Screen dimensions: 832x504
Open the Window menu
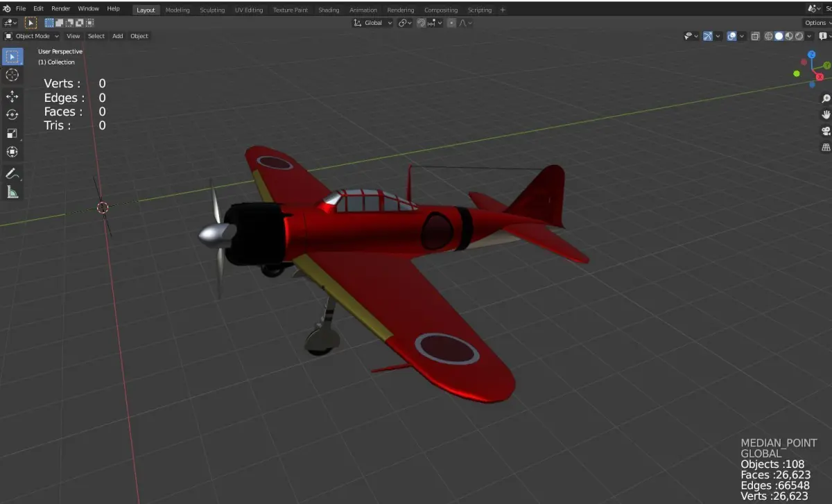pos(88,9)
